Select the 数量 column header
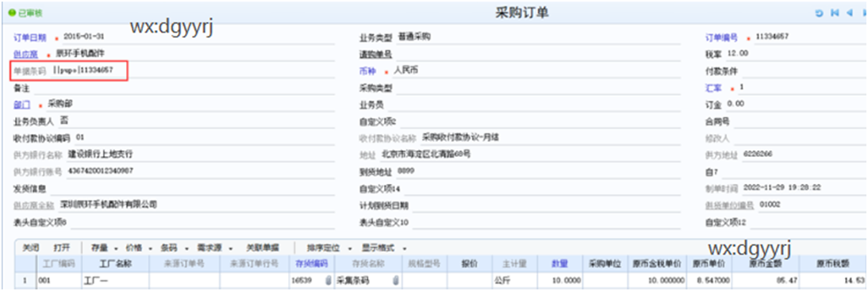The width and height of the screenshot is (868, 291). (560, 265)
